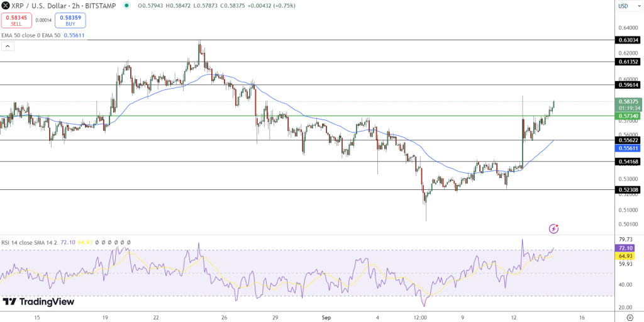This screenshot has width=644, height=322.
Task: Select the 0.63034 resistance level label
Action: click(x=628, y=40)
